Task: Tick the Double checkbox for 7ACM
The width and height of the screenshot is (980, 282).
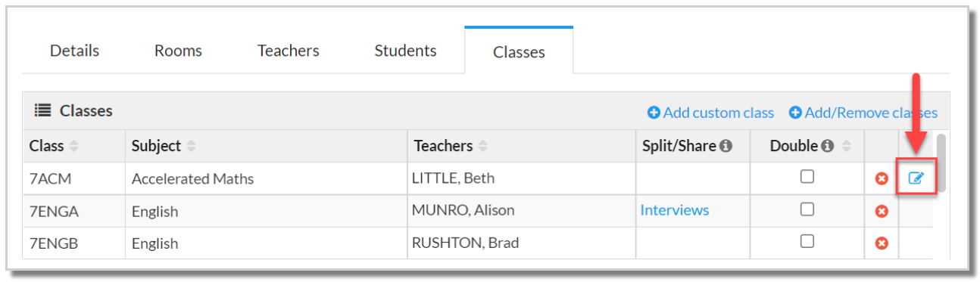Action: pos(807,177)
